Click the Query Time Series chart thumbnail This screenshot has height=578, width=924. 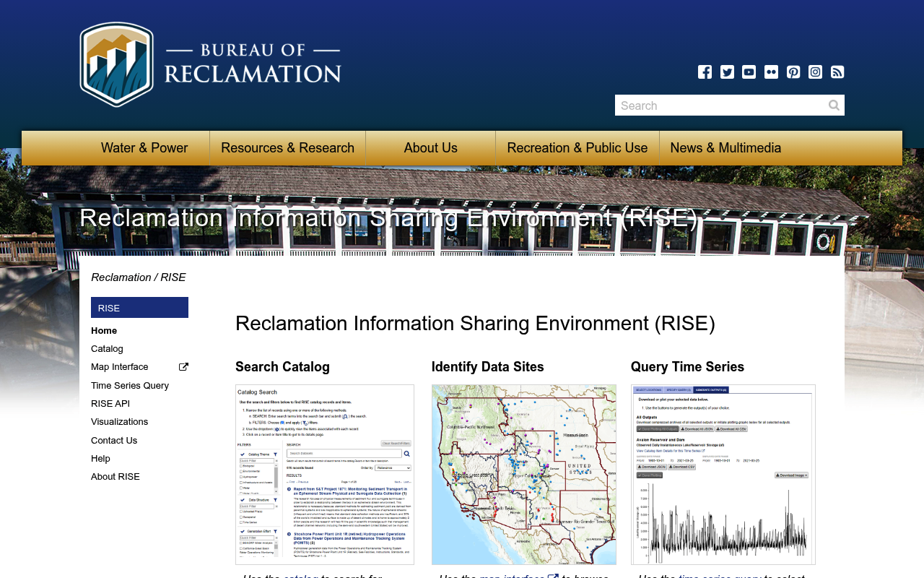coord(723,475)
